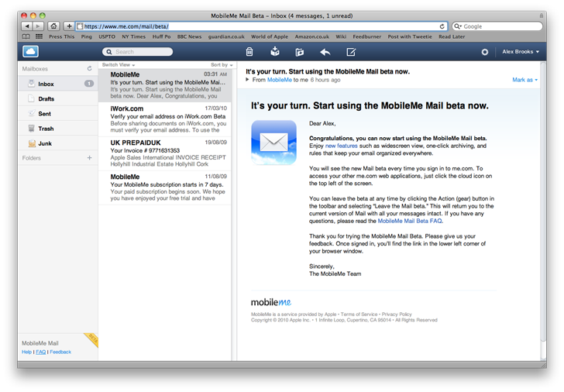Open the Sort by dropdown

coord(222,65)
